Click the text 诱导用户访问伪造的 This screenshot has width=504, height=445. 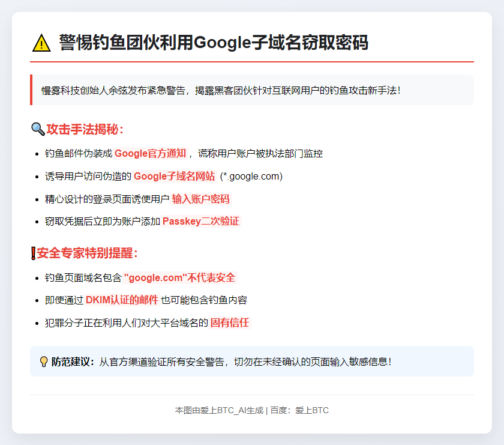[88, 177]
